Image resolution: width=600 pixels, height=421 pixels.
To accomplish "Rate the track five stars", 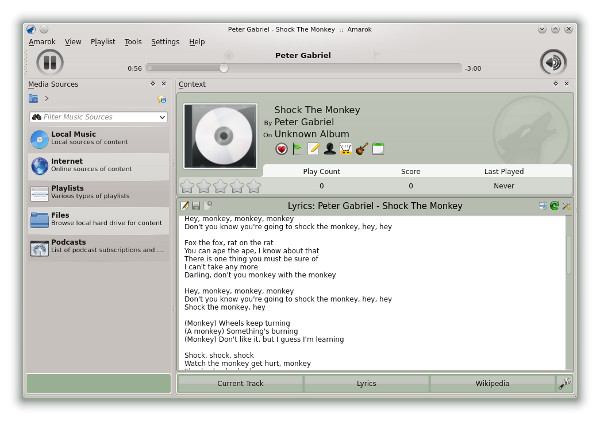I will 253,186.
